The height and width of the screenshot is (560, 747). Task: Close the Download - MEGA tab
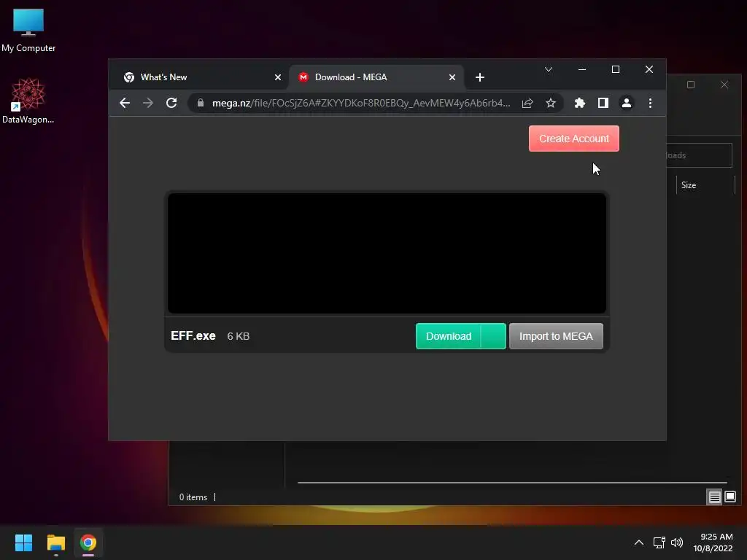(x=452, y=77)
